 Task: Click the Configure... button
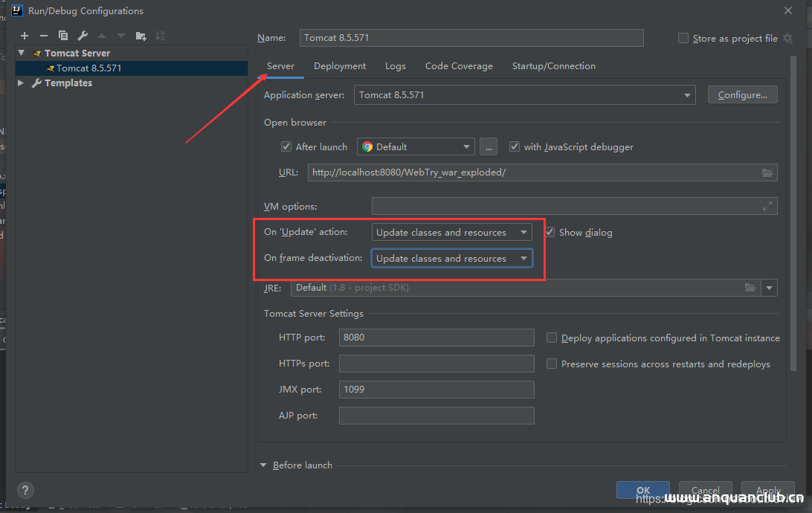[x=742, y=95]
